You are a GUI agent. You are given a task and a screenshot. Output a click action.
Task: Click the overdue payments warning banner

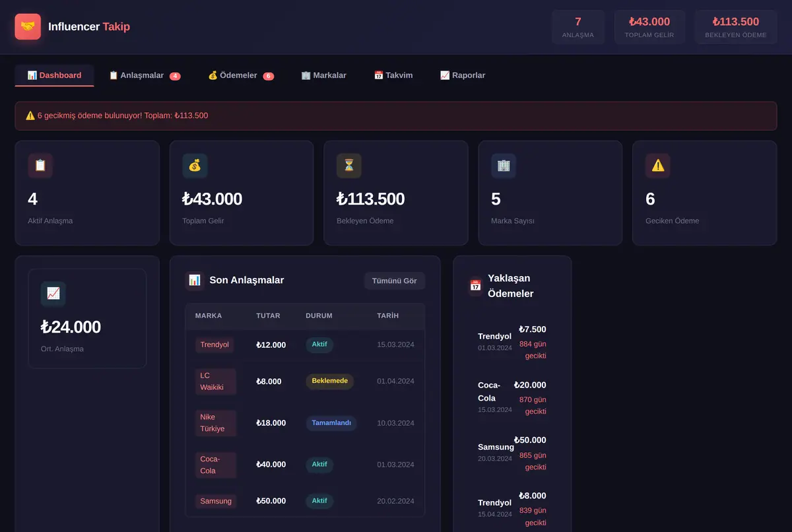(396, 116)
